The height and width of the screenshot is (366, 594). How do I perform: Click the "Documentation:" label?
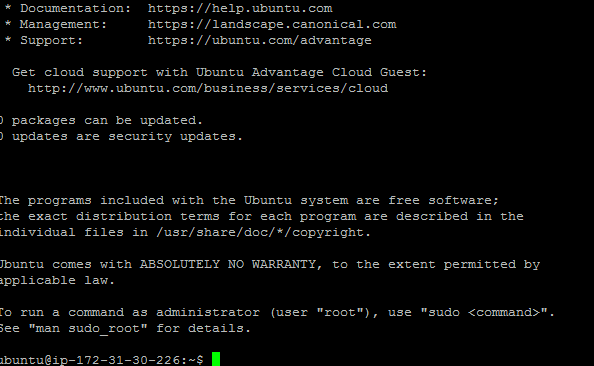pyautogui.click(x=75, y=8)
